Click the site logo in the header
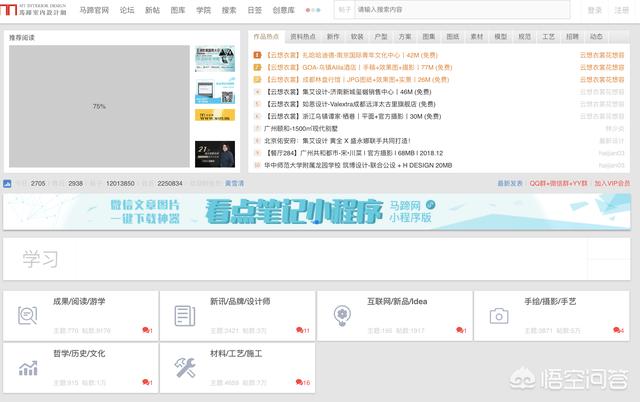This screenshot has width=640, height=402. pos(36,9)
